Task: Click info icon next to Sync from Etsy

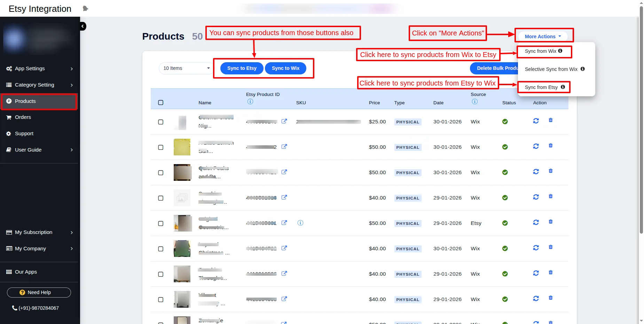Action: click(x=563, y=87)
